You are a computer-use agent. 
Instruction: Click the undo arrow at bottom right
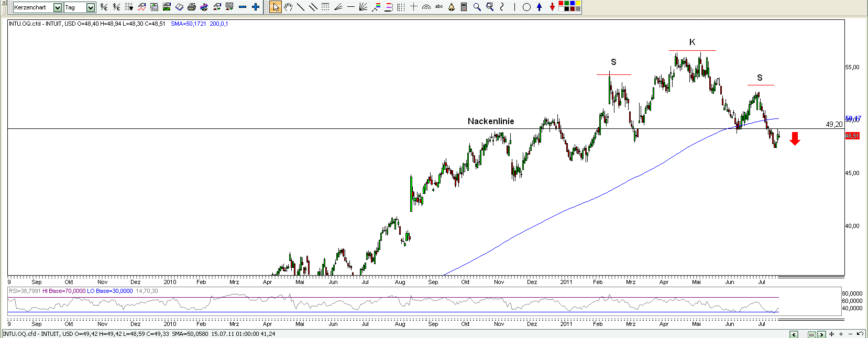coord(860,334)
